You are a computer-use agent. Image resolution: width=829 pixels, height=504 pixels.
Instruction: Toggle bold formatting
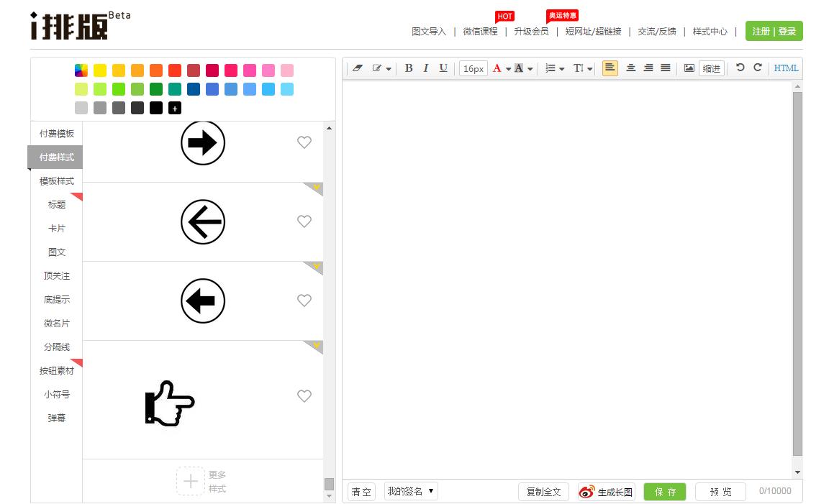[408, 68]
